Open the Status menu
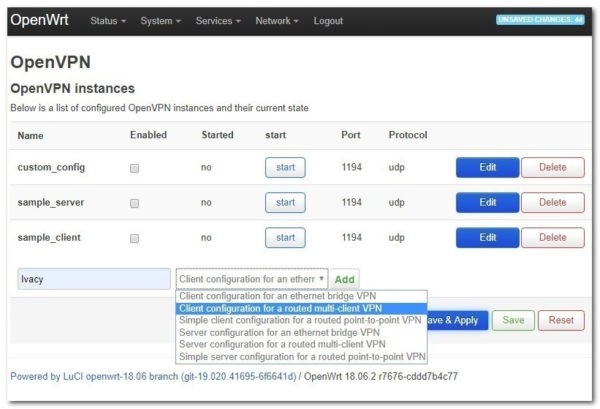The width and height of the screenshot is (600, 409). click(108, 21)
